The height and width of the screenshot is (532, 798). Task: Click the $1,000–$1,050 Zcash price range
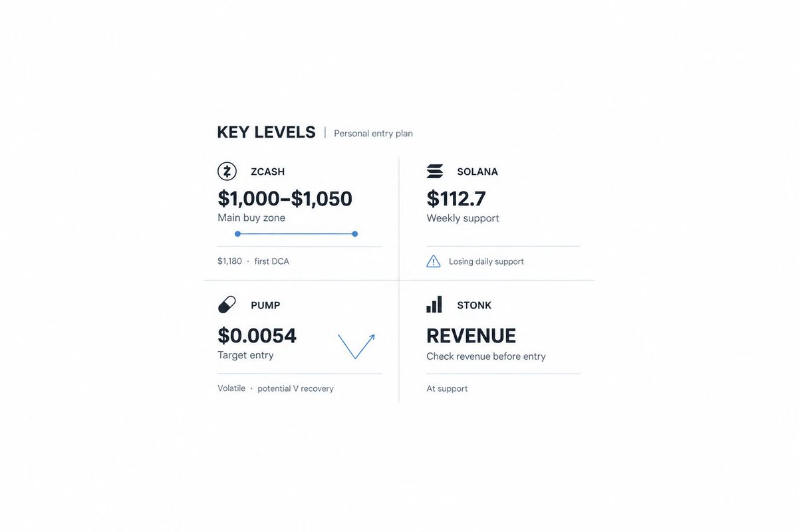click(x=285, y=198)
